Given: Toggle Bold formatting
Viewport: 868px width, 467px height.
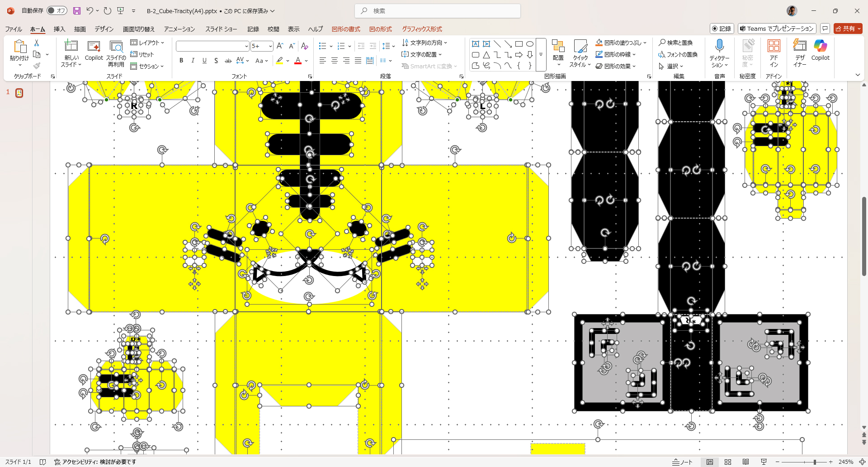Looking at the screenshot, I should [181, 61].
